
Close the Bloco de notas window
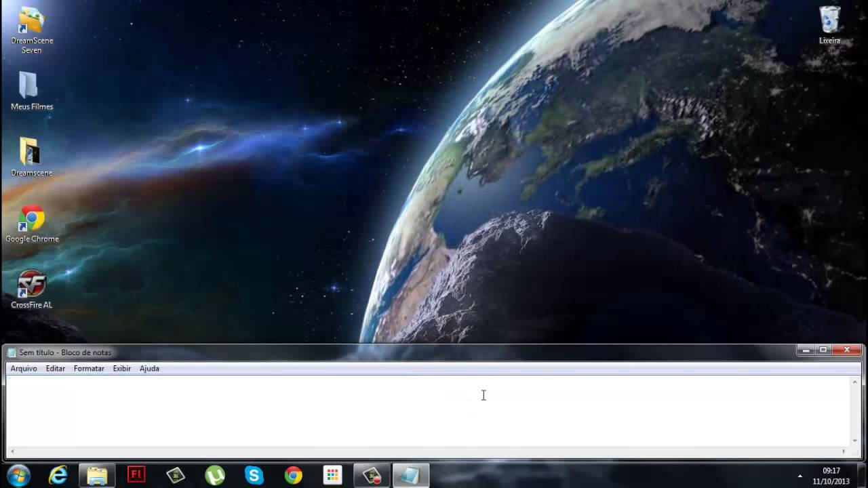coord(847,350)
